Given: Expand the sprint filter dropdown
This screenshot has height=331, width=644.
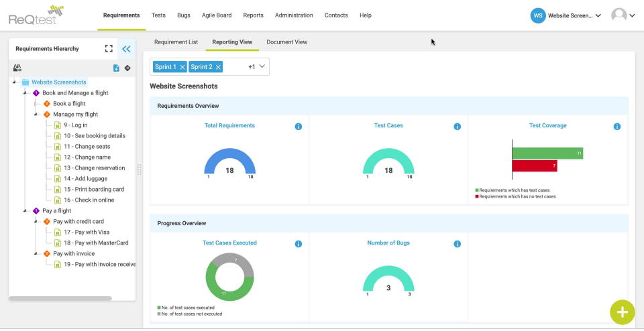Looking at the screenshot, I should tap(262, 66).
